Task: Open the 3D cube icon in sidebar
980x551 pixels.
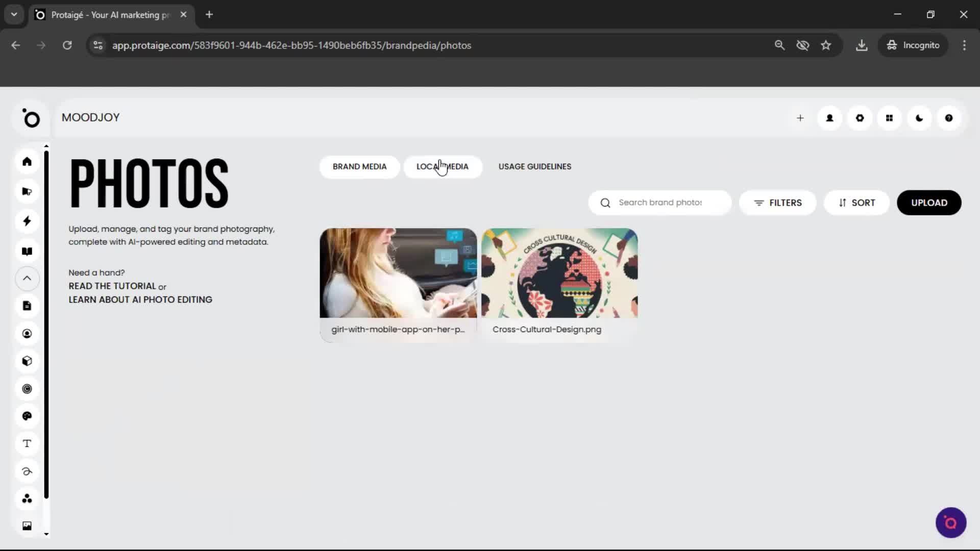Action: [27, 361]
